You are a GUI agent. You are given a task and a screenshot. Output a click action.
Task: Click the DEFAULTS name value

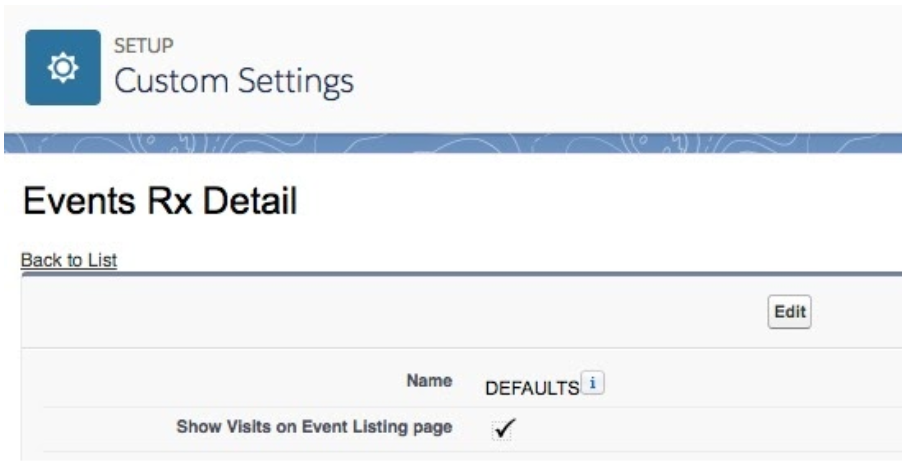coord(532,388)
